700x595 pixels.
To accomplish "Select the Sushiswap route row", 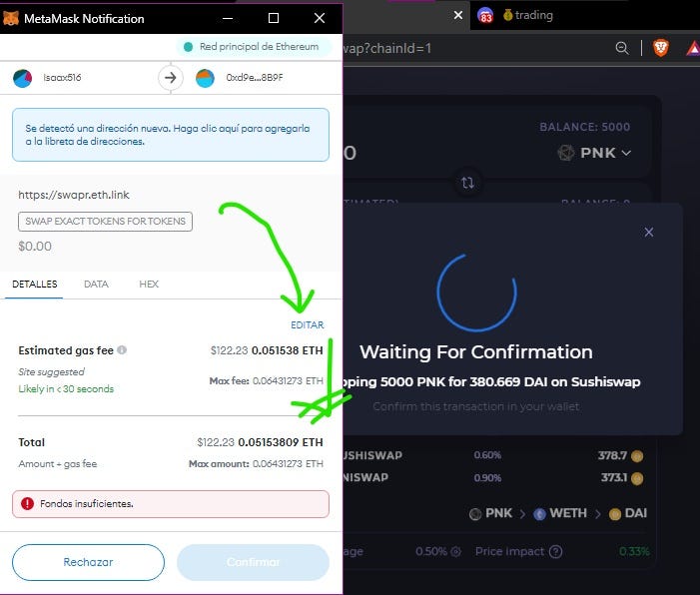I will [x=494, y=456].
